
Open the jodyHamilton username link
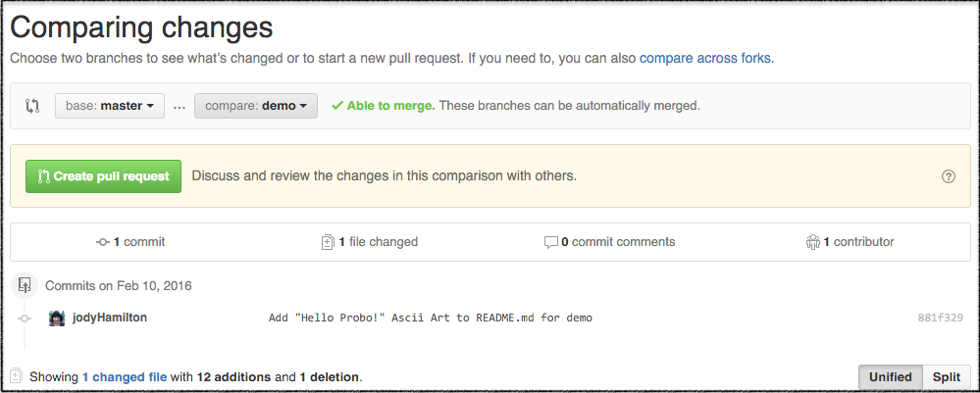click(110, 318)
